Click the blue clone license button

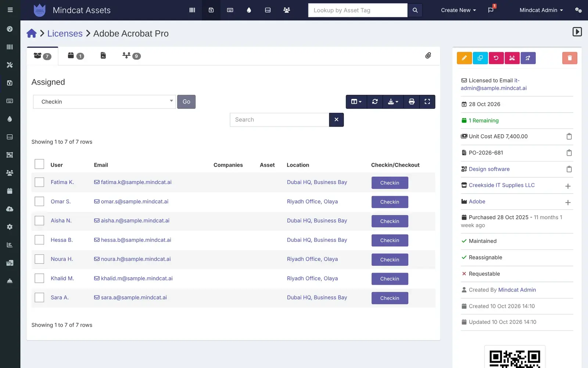click(480, 58)
